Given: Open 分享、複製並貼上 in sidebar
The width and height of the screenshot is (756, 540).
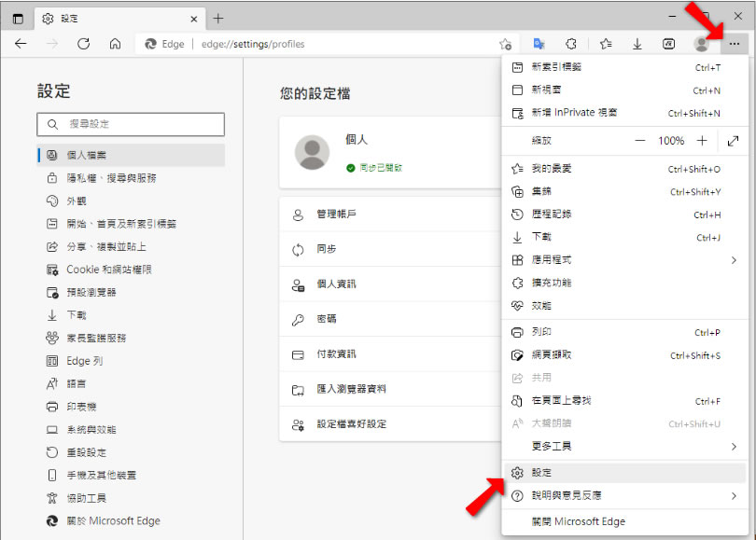Looking at the screenshot, I should click(x=131, y=246).
